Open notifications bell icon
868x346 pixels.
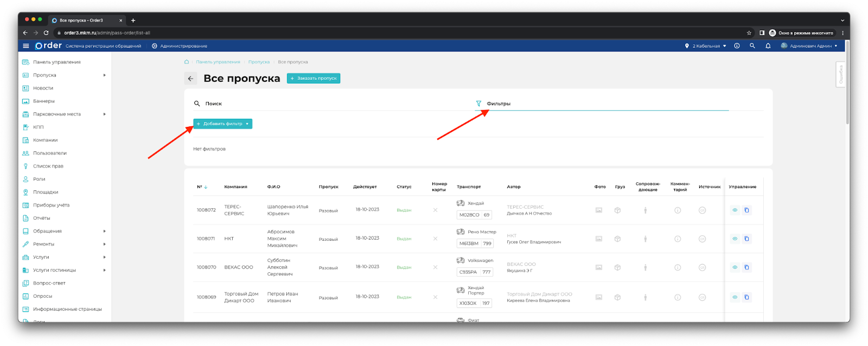click(768, 46)
